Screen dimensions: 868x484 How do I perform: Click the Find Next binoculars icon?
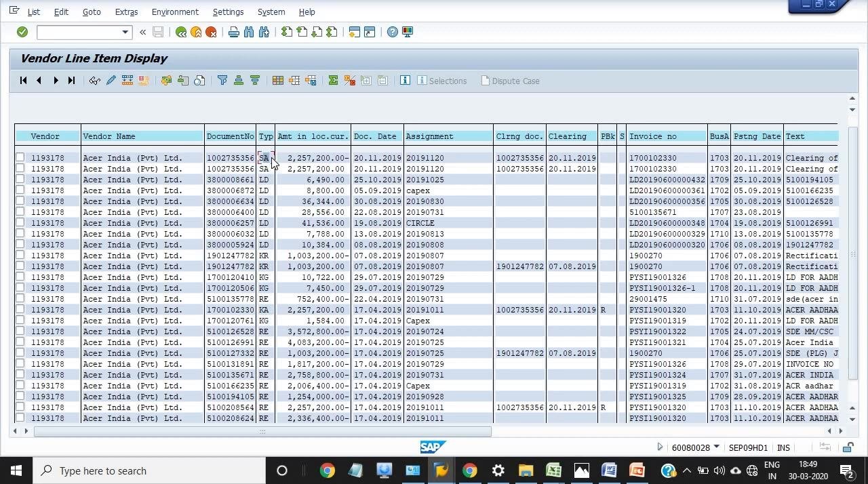point(264,32)
